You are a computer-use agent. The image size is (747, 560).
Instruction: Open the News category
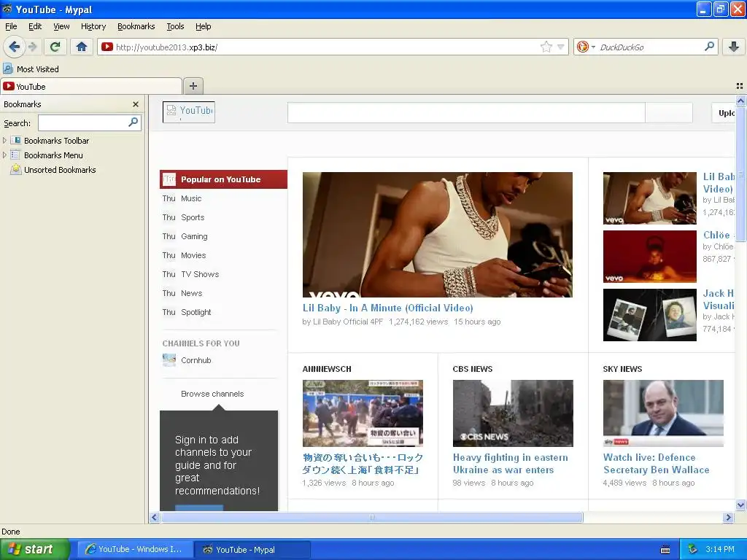192,293
